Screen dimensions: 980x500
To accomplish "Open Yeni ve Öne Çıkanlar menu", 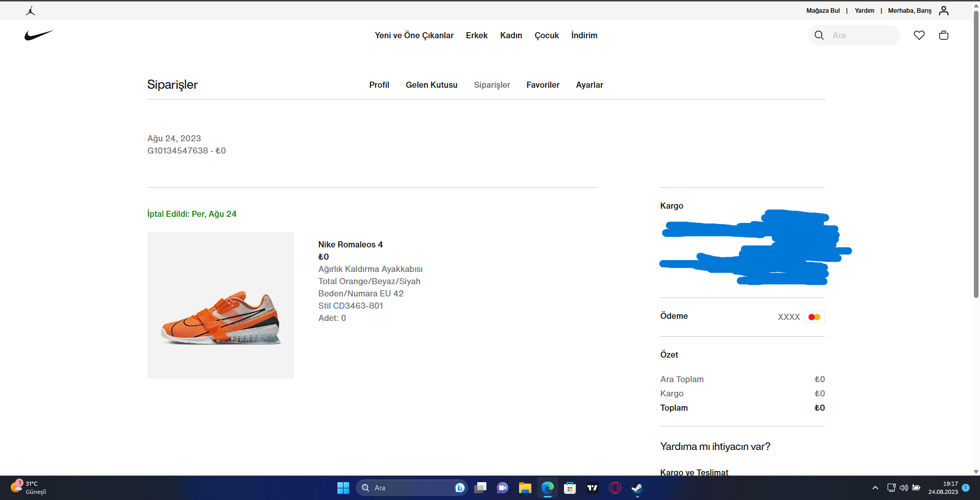I will click(414, 35).
